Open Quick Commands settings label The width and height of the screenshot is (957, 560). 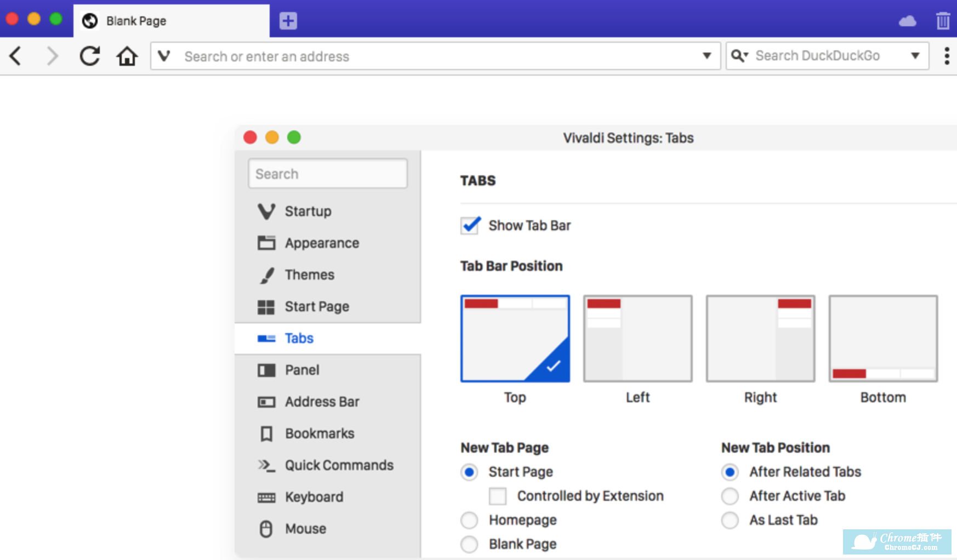(339, 465)
